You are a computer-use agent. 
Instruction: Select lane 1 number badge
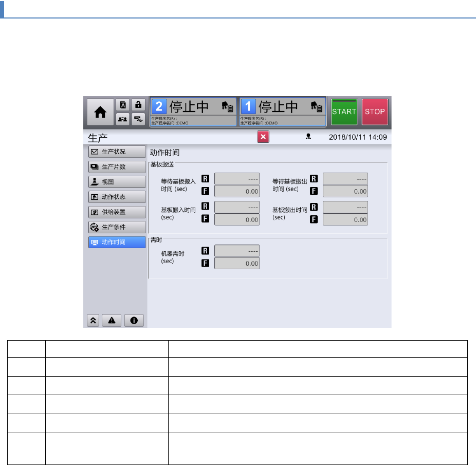pyautogui.click(x=248, y=106)
